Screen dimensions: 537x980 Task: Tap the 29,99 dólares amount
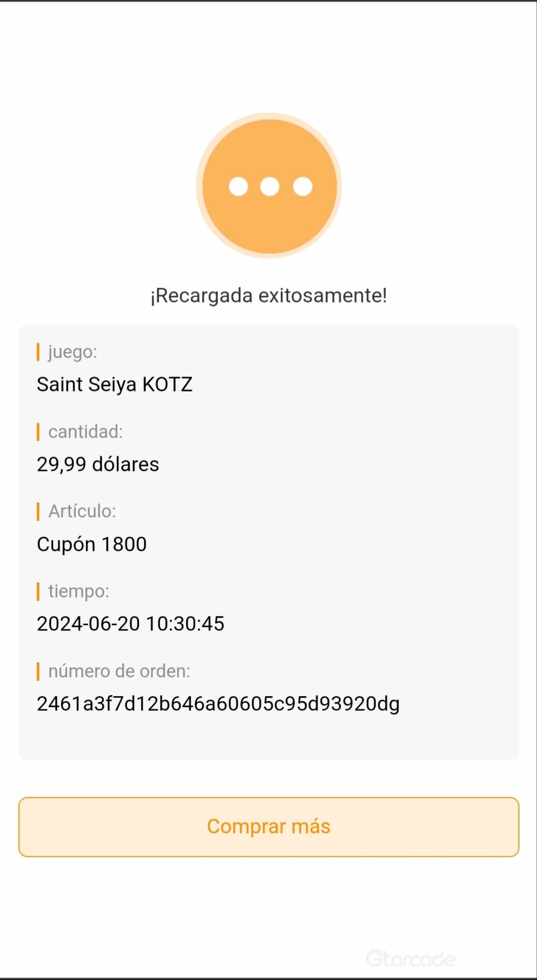coord(98,464)
